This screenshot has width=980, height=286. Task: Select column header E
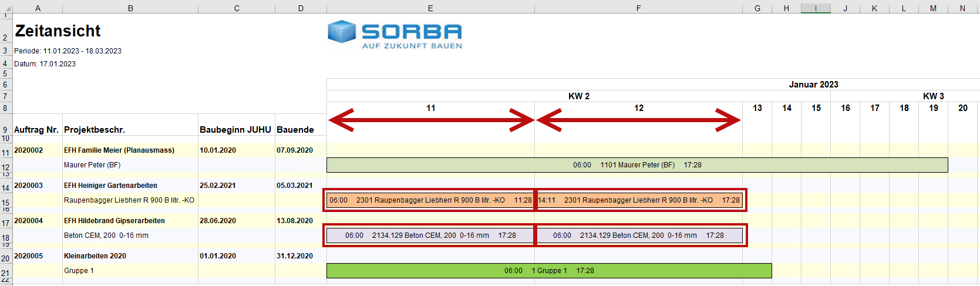[430, 8]
